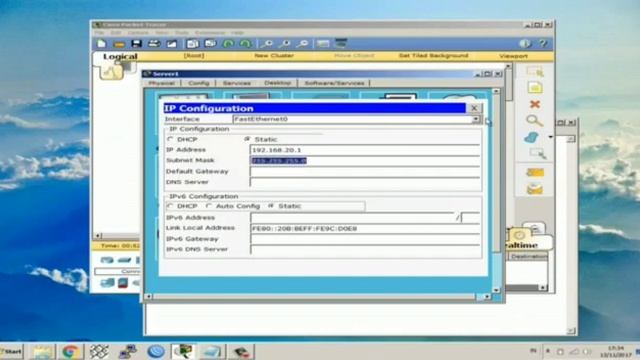
Task: Close the IP Configuration panel with X
Action: [x=474, y=108]
